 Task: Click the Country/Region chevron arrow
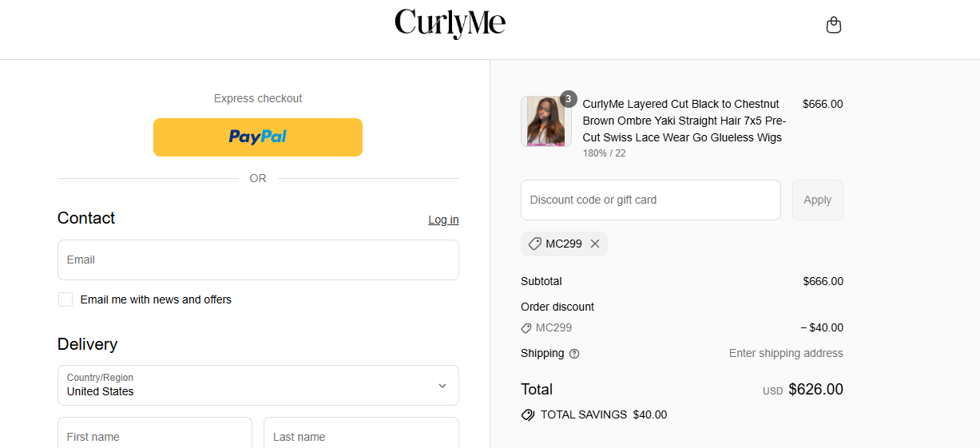(442, 386)
